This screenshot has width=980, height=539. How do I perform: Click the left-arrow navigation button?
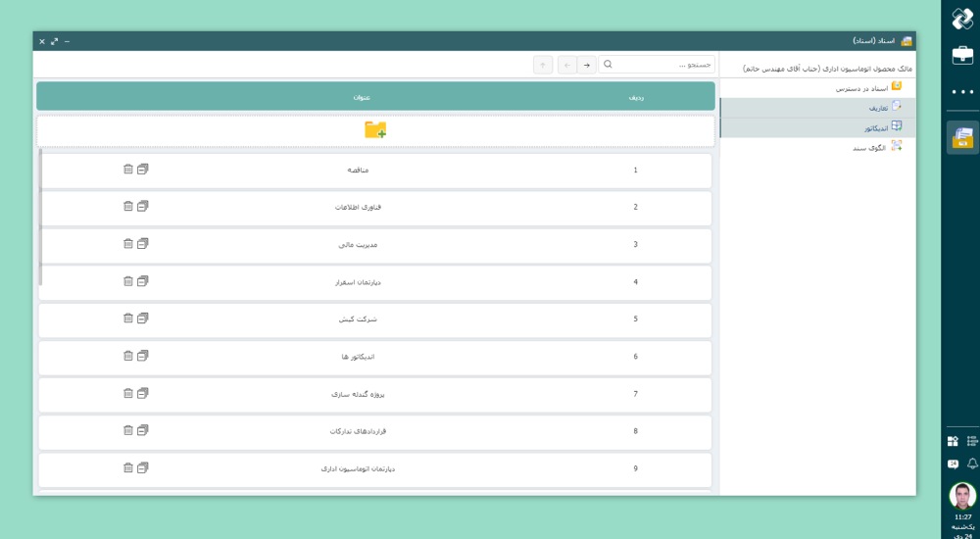coord(566,65)
